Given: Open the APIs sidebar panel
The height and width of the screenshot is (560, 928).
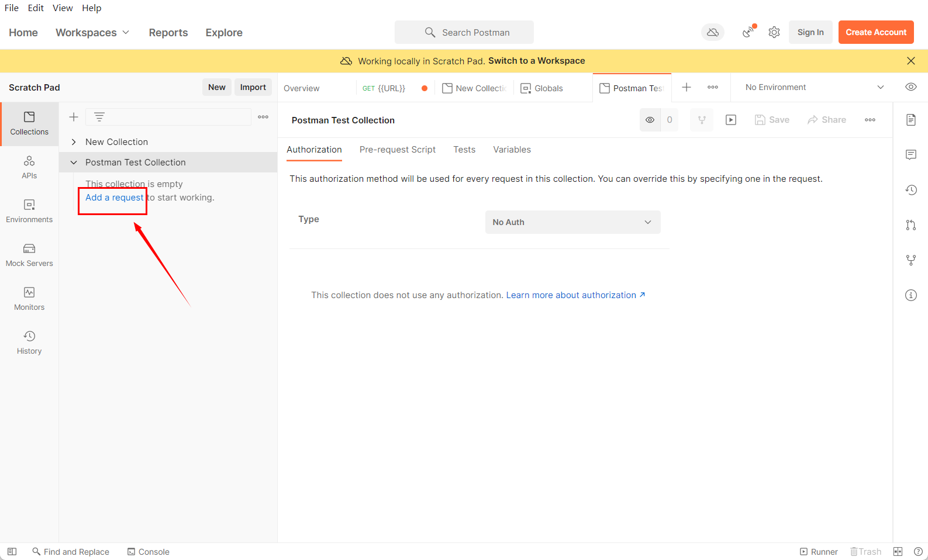Looking at the screenshot, I should (29, 167).
